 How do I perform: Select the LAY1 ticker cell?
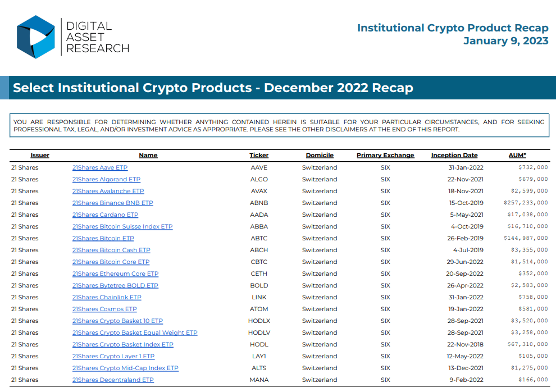pyautogui.click(x=259, y=356)
